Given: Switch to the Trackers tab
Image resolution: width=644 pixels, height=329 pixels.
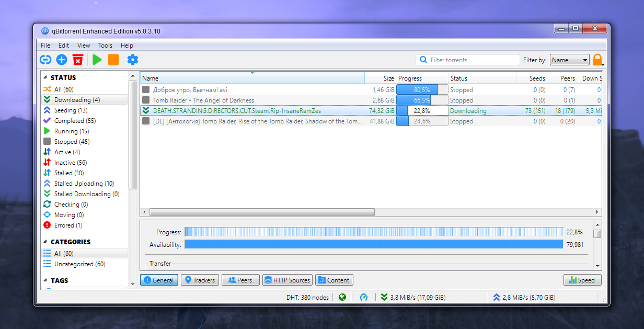Looking at the screenshot, I should pos(200,280).
